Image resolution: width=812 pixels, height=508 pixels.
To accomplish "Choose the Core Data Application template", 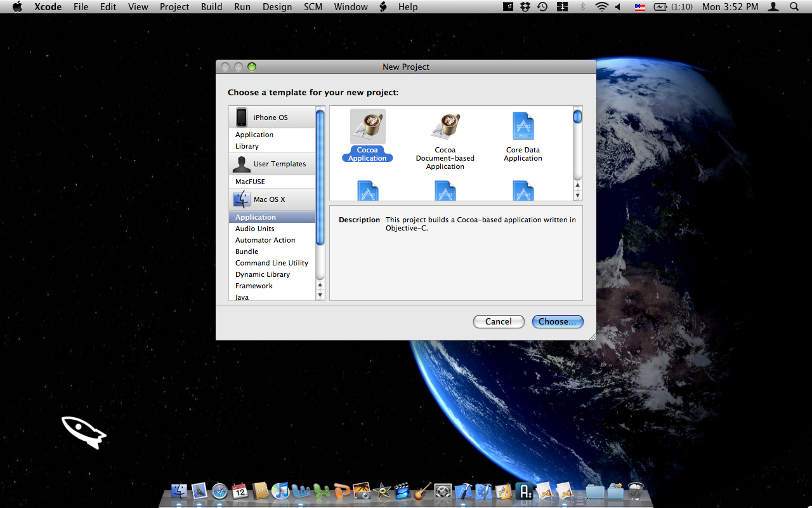I will tap(523, 137).
